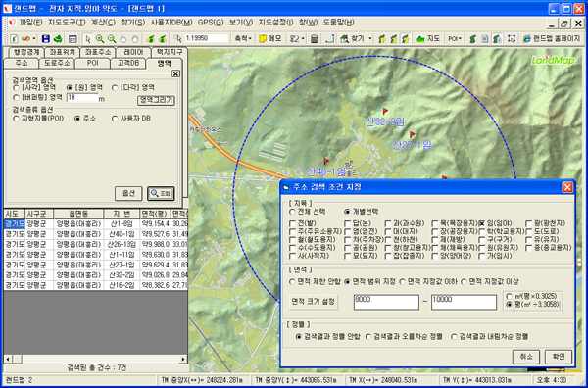Confirm dialog with 확인 button

click(559, 357)
